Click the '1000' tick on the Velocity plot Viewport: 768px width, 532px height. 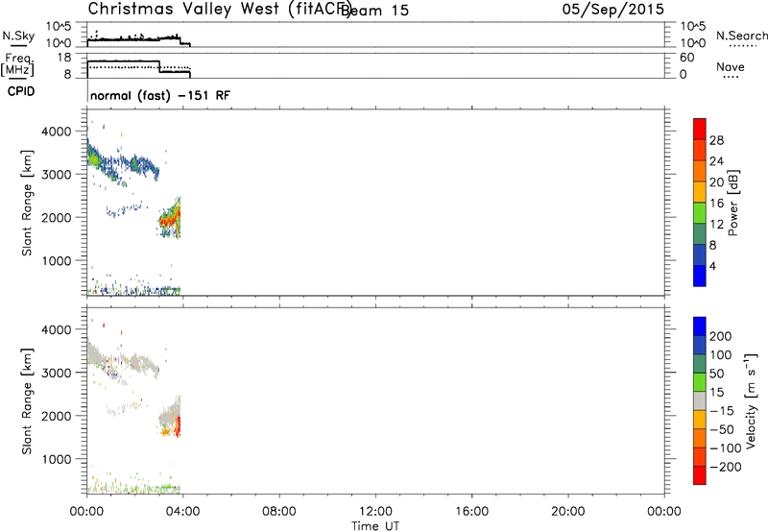pos(57,459)
